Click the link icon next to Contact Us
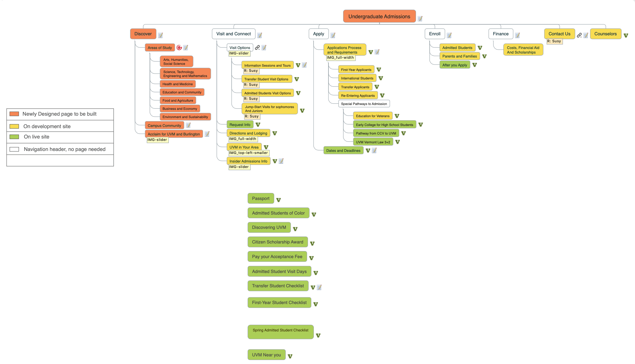Viewport: 635px width, 364px height. [579, 35]
